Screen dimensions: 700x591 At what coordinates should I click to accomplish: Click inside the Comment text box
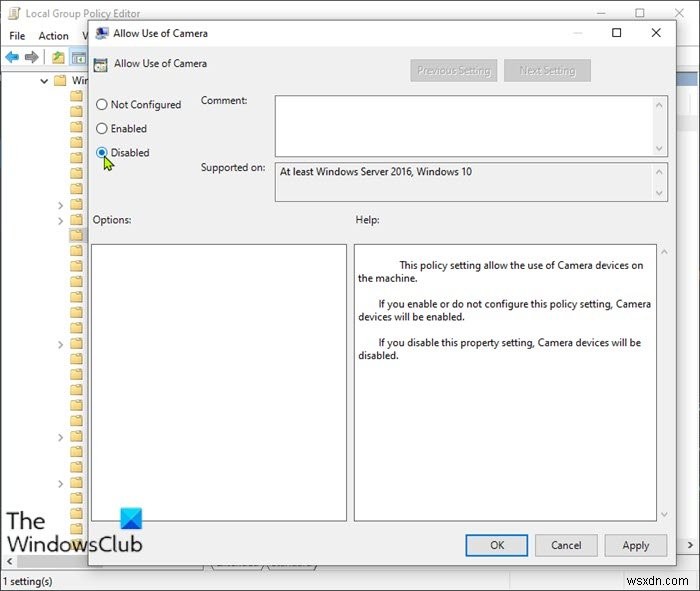464,126
